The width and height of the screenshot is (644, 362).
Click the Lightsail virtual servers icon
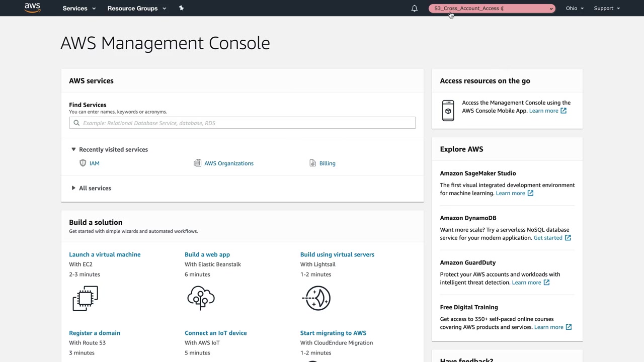point(317,298)
